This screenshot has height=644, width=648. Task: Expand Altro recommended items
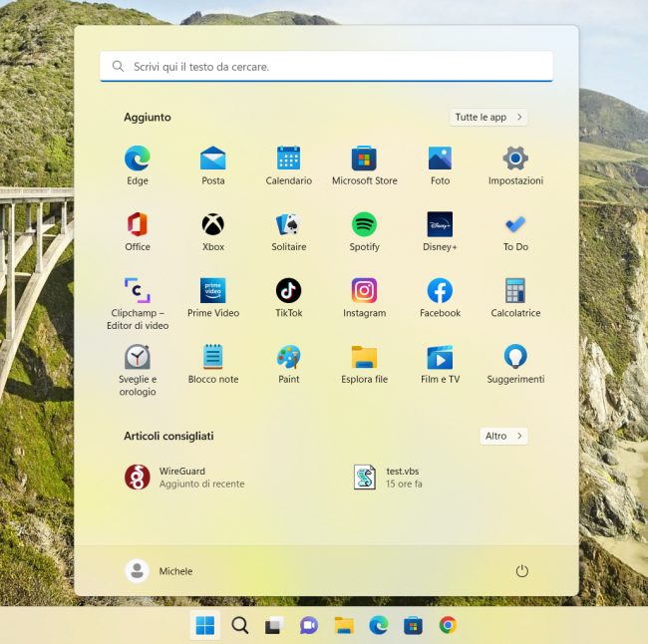(503, 436)
